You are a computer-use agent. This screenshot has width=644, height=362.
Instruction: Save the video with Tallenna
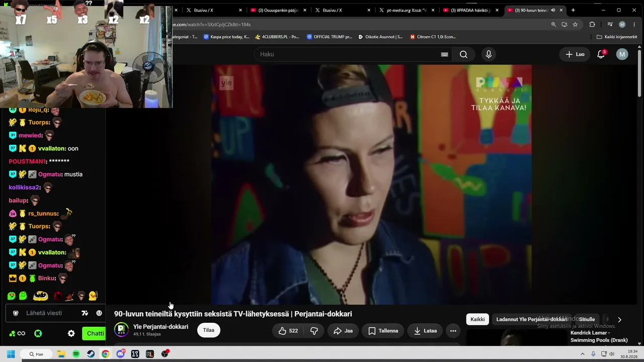coord(383,331)
